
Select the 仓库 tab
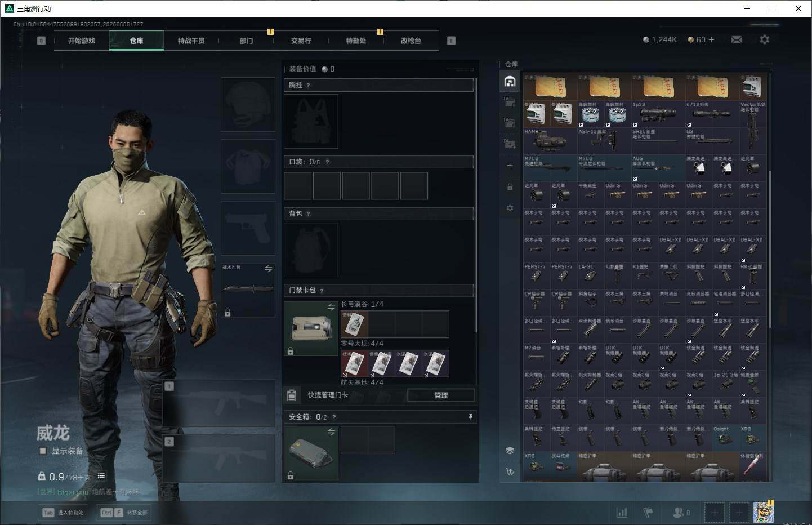(x=136, y=41)
